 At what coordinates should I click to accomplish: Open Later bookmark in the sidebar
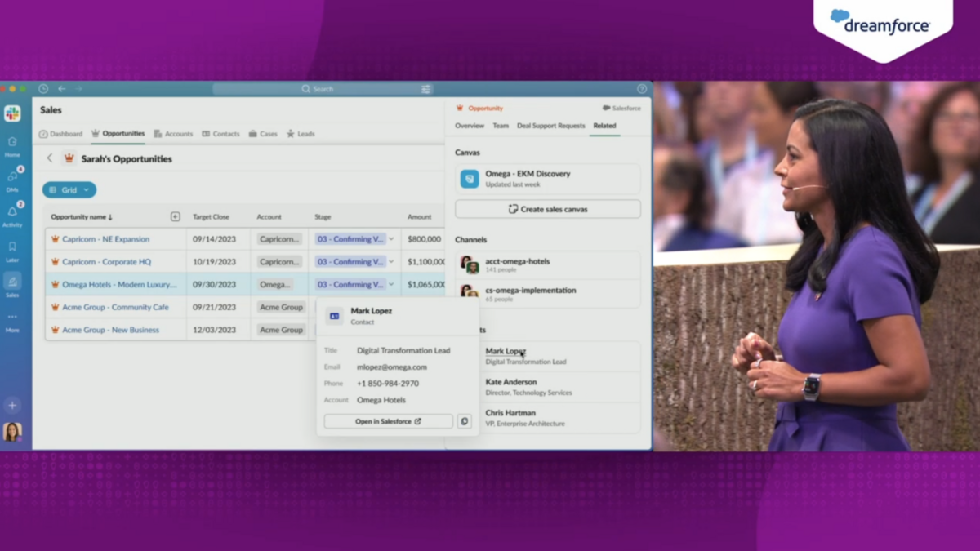(12, 251)
